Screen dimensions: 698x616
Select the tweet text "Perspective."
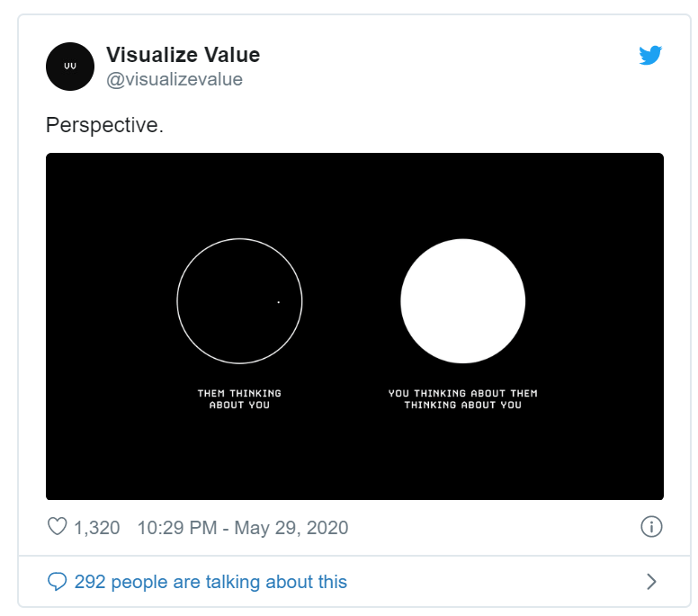coord(104,125)
